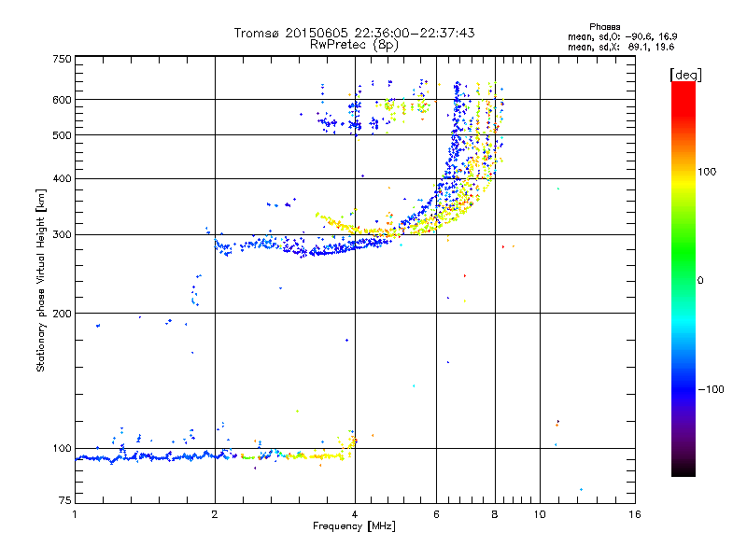Pick the green band of the colorbar
This screenshot has width=747, height=560.
coord(683,271)
